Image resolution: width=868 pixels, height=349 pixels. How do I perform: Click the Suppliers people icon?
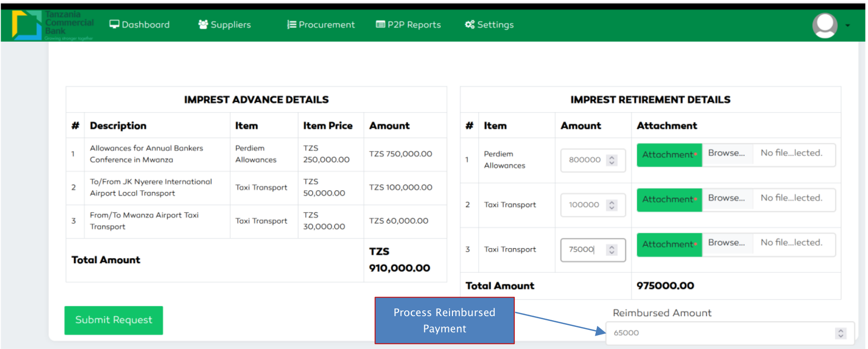[203, 24]
